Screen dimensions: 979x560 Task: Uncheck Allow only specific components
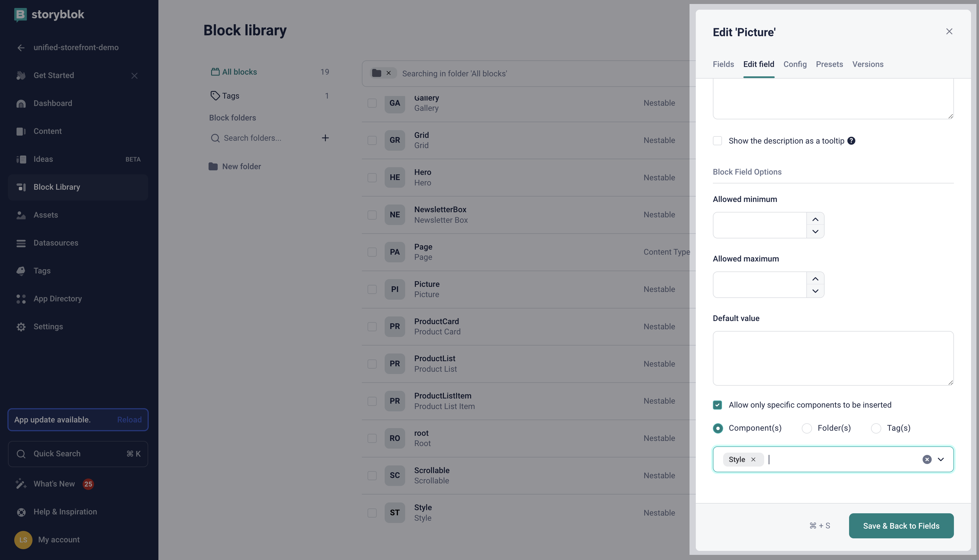(x=717, y=405)
